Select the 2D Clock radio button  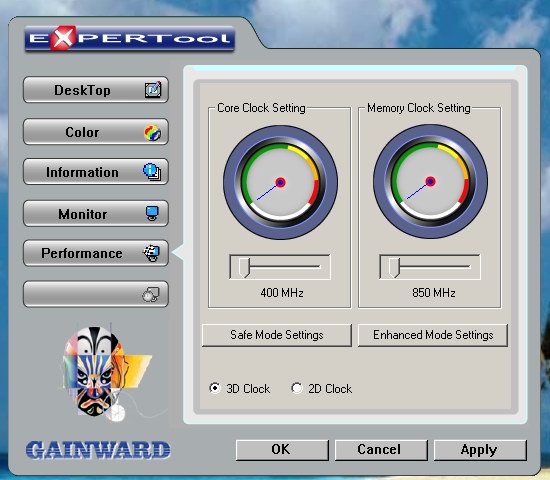pos(297,388)
